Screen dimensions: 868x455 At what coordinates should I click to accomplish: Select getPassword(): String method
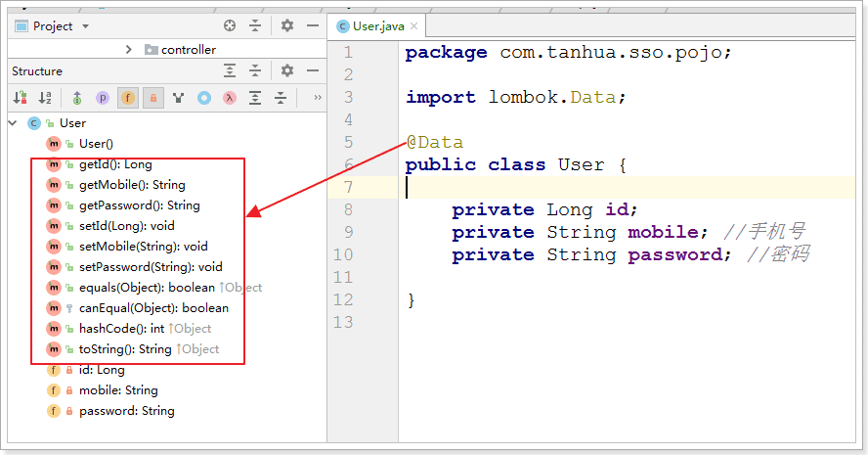(140, 205)
